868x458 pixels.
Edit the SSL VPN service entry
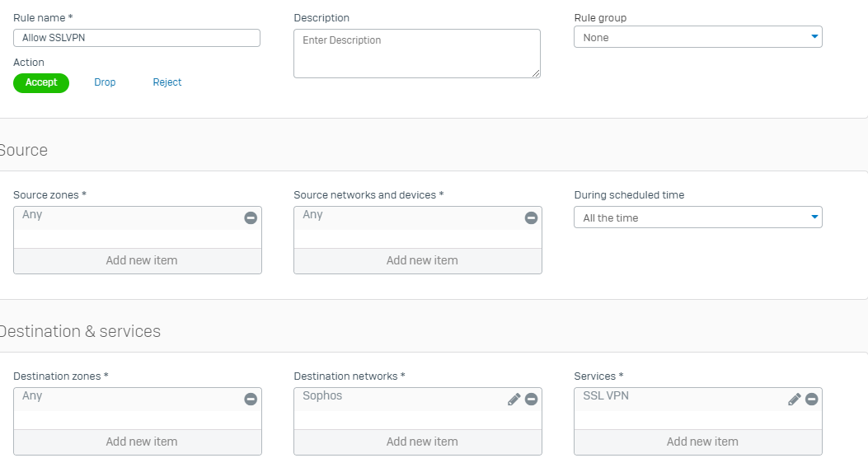(795, 399)
